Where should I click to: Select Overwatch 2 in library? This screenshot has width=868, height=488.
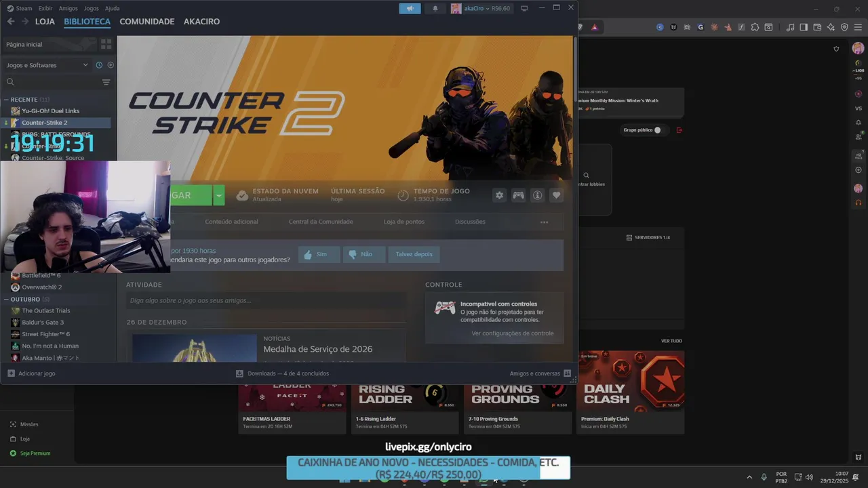tap(57, 287)
